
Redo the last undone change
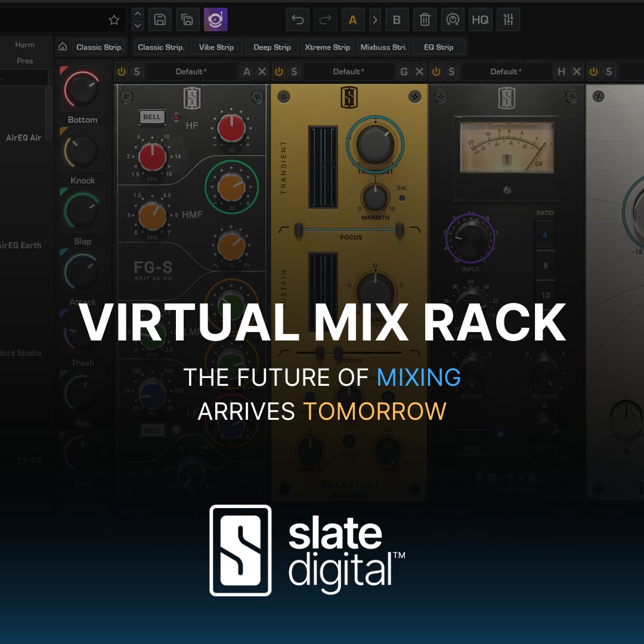[326, 19]
